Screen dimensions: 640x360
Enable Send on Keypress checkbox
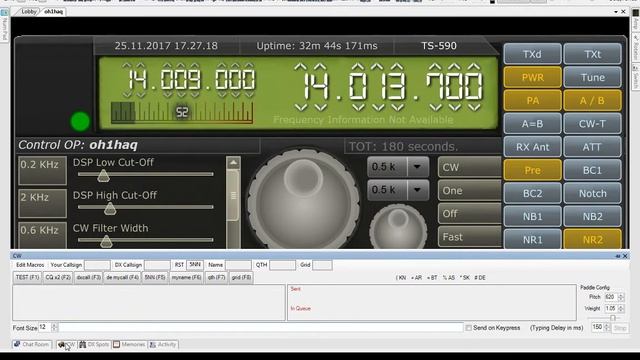pyautogui.click(x=469, y=328)
